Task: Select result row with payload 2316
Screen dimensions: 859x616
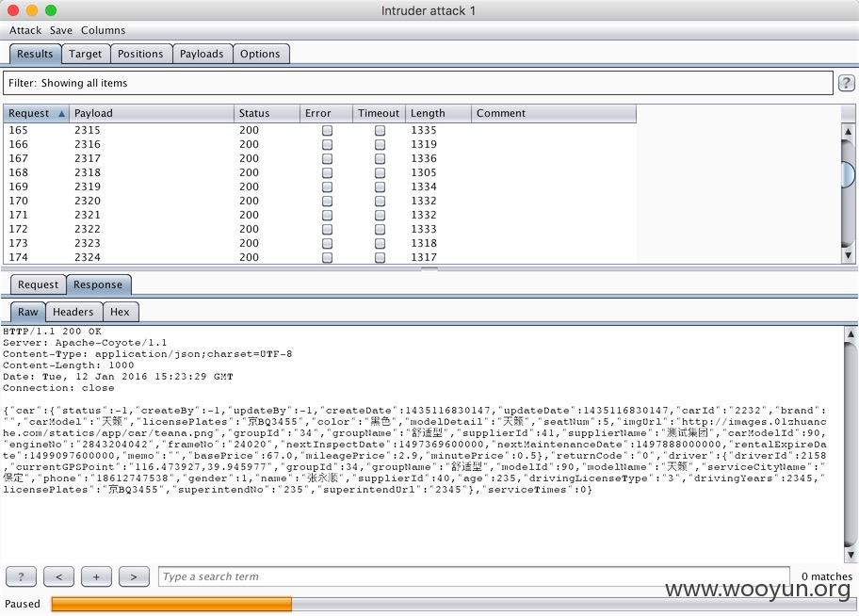Action: (320, 145)
